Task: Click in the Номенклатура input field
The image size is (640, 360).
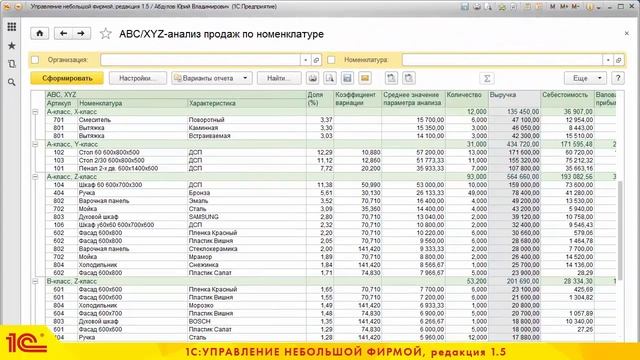Action: point(502,60)
